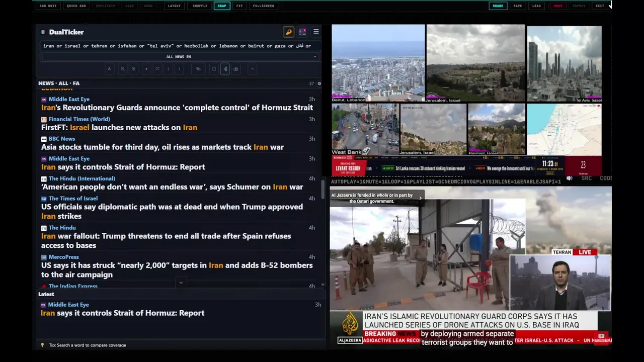Open the 'nearly 2,000 targets' MercoPress headline
Viewport: 644px width, 362px height.
177,270
